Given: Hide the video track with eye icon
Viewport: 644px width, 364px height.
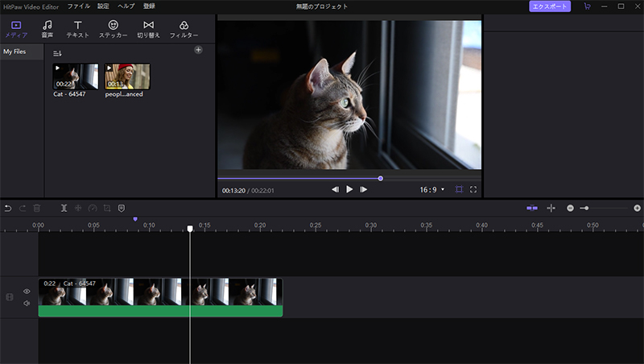Looking at the screenshot, I should 27,292.
